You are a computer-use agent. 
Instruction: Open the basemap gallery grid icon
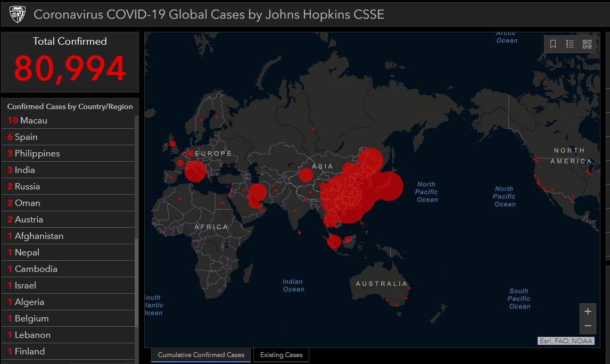587,44
